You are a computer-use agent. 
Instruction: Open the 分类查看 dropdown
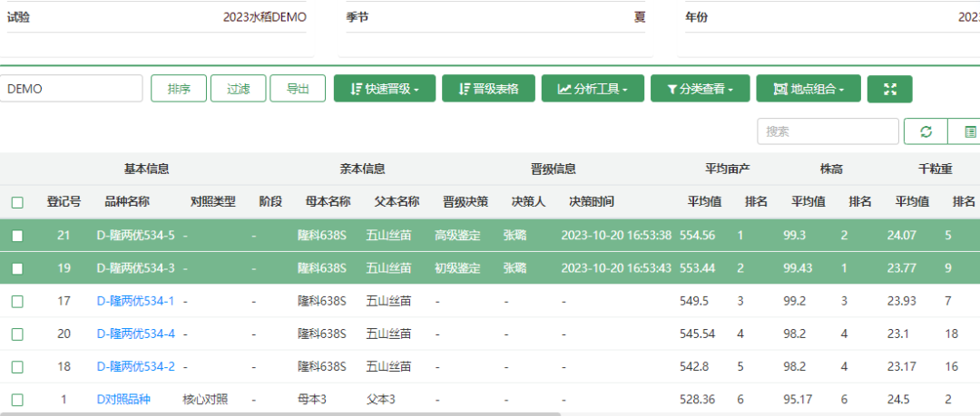click(x=700, y=89)
